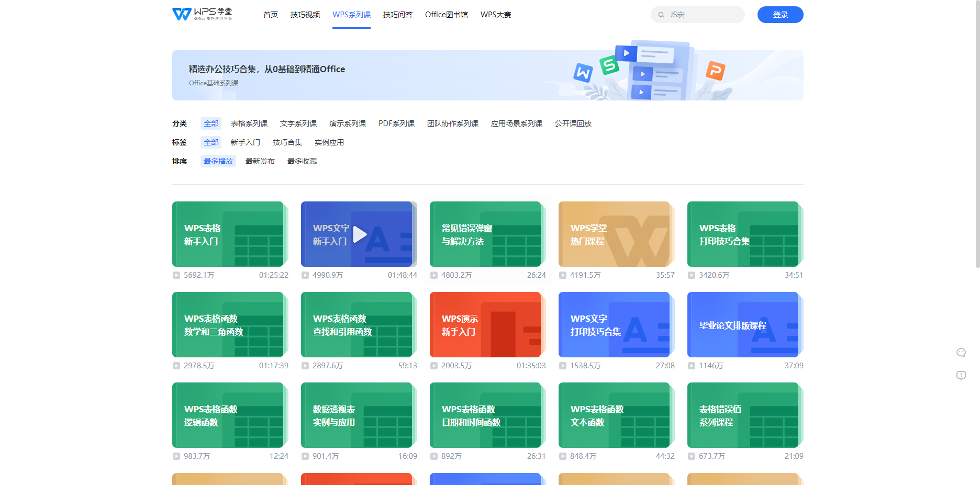980x485 pixels.
Task: Open the 数据透视表实例与应用 course card
Action: click(x=359, y=415)
